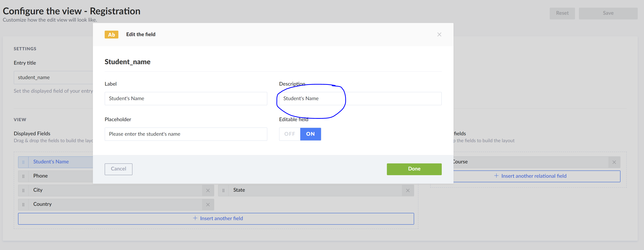This screenshot has width=644, height=250.
Task: Click the Label input showing Student's Name
Action: coord(186,98)
